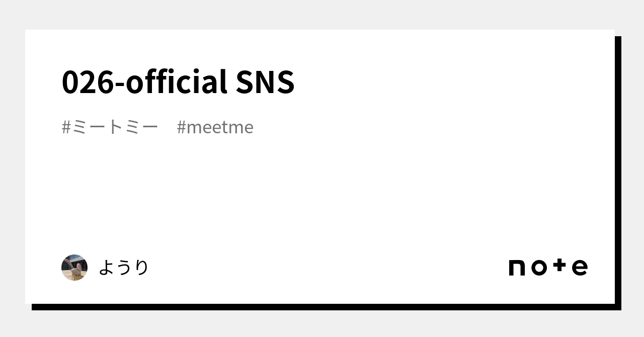The height and width of the screenshot is (337, 644).
Task: Click the gray background above the card
Action: [322, 14]
